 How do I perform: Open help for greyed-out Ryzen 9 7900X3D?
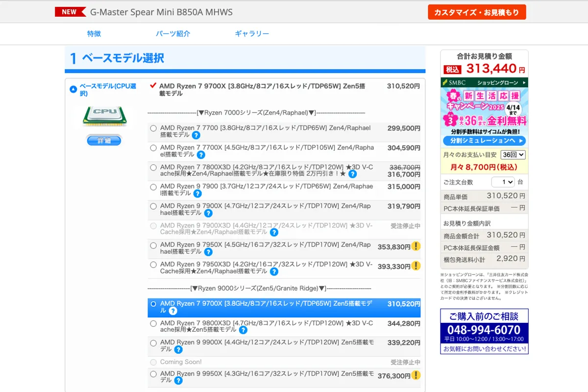(274, 232)
